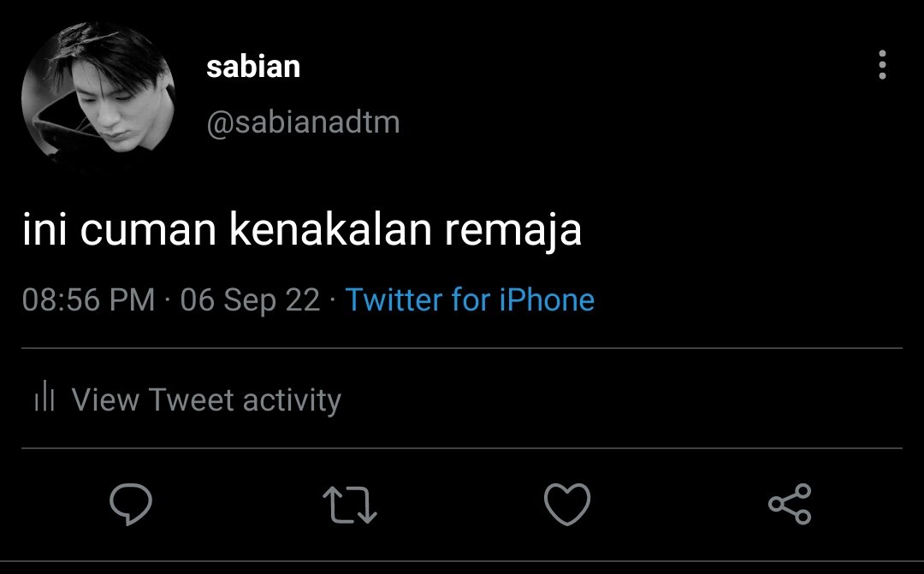Open the @sabianadtm handle
The height and width of the screenshot is (574, 924).
pos(303,122)
